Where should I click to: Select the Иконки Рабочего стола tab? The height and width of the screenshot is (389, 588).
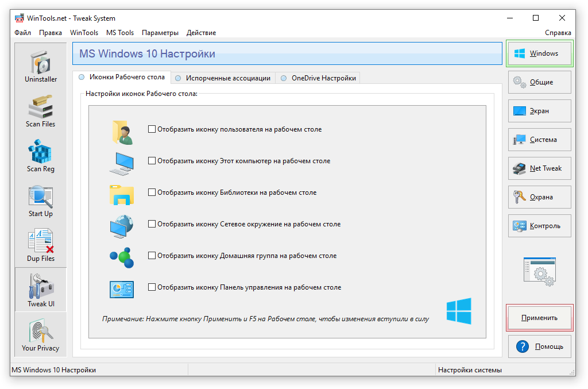pyautogui.click(x=122, y=77)
